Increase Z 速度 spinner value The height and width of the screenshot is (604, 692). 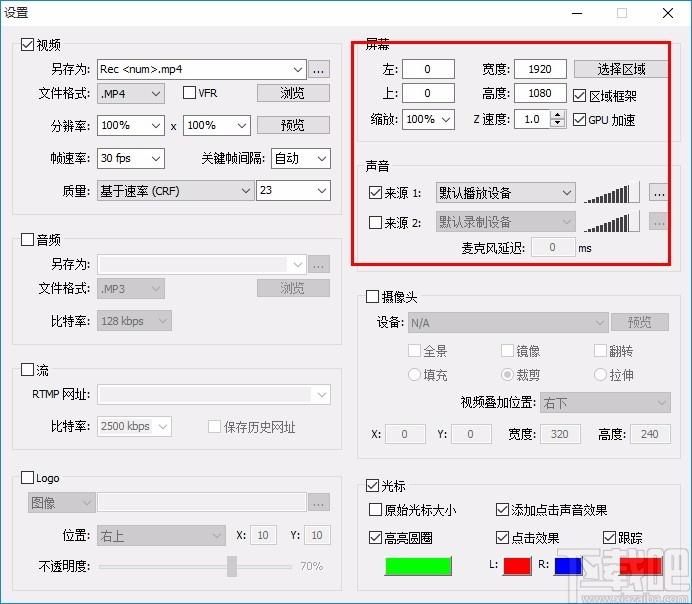(x=558, y=115)
